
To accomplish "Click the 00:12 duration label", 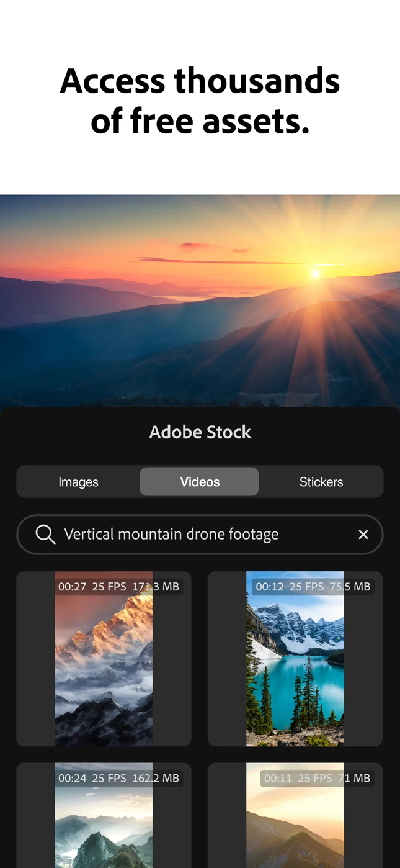I will coord(270,587).
